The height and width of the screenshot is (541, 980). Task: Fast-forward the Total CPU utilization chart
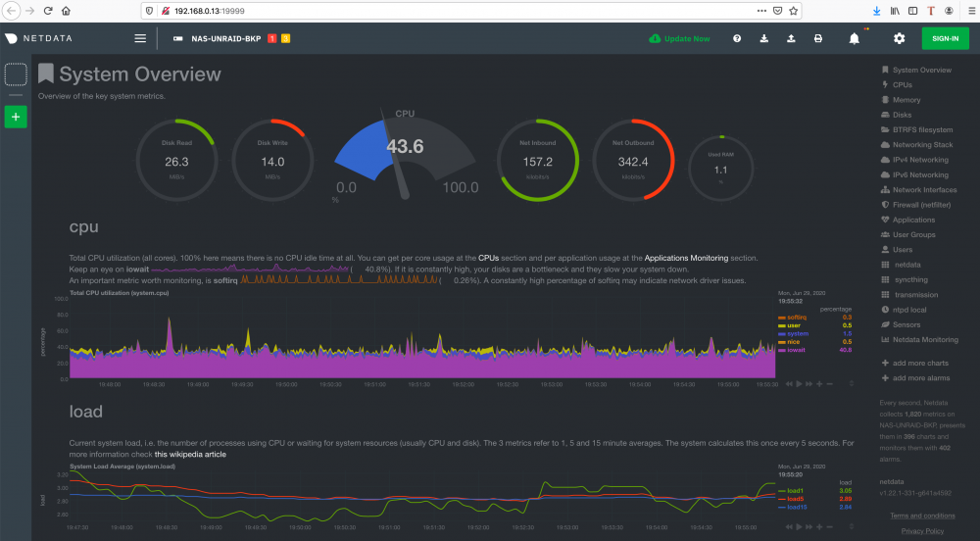coord(808,383)
